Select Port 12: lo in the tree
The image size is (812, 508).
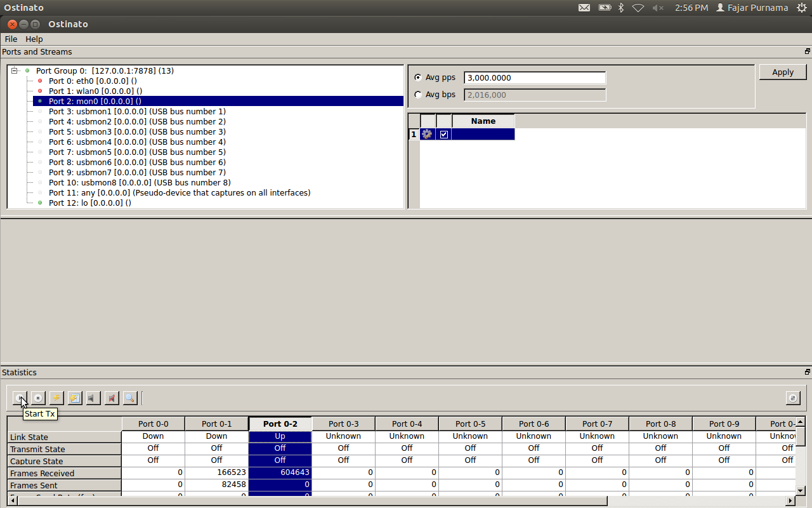tap(89, 203)
